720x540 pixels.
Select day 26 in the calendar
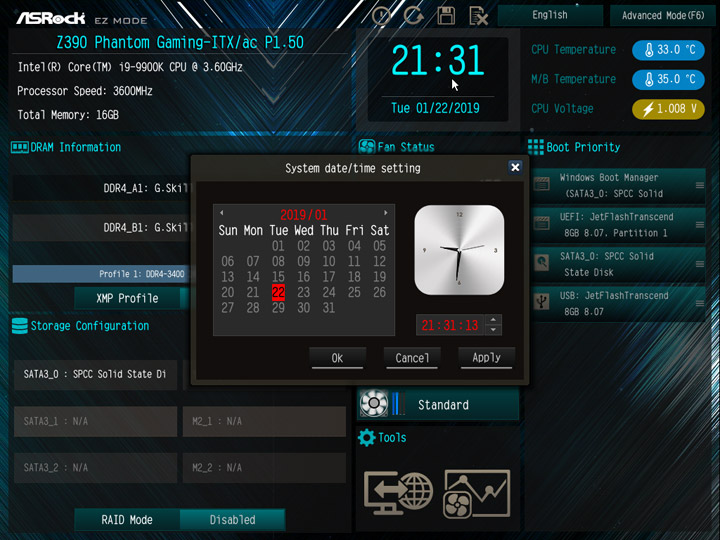379,292
